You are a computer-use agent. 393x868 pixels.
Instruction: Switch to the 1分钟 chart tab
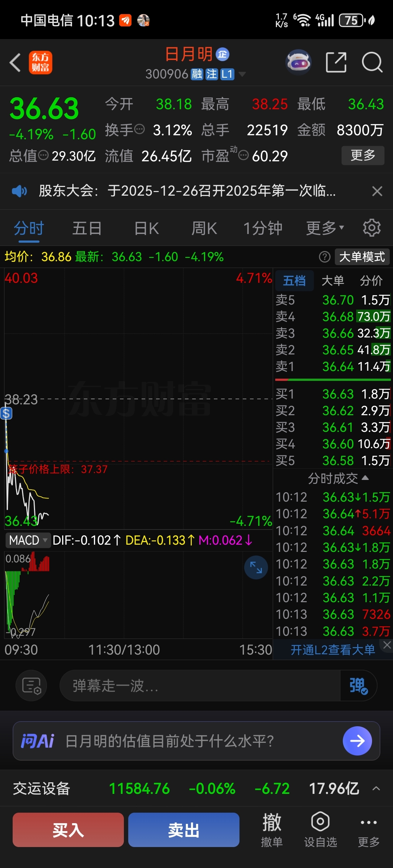(x=263, y=229)
